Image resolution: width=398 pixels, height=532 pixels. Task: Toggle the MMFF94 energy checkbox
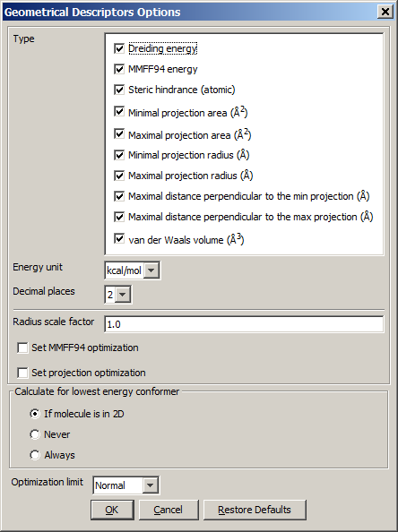click(119, 69)
